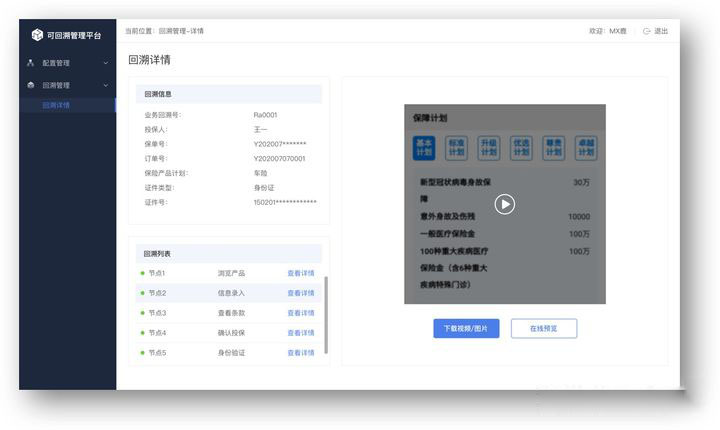Click the 回溯管理 sidebar icon
720x430 pixels.
pos(30,85)
